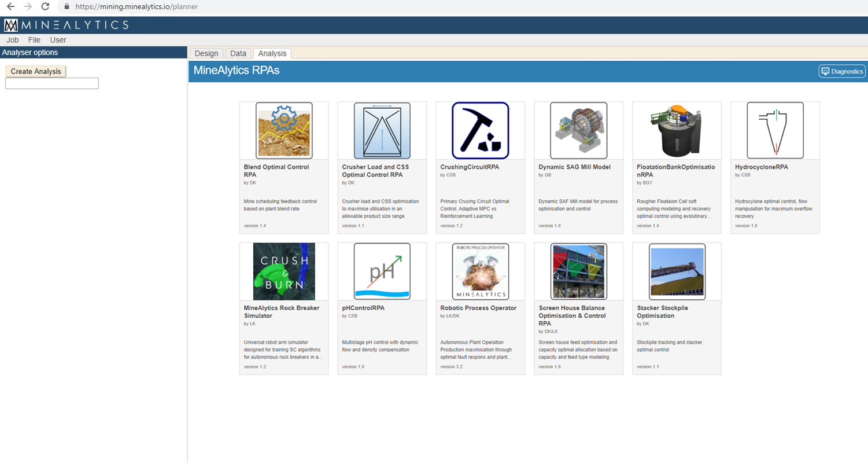868x463 pixels.
Task: Click the 'Analyser options' panel header
Action: tap(94, 52)
